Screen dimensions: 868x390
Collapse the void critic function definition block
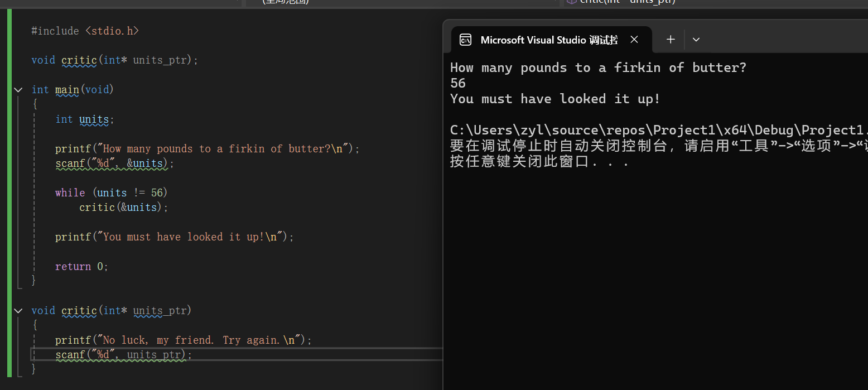pyautogui.click(x=18, y=311)
